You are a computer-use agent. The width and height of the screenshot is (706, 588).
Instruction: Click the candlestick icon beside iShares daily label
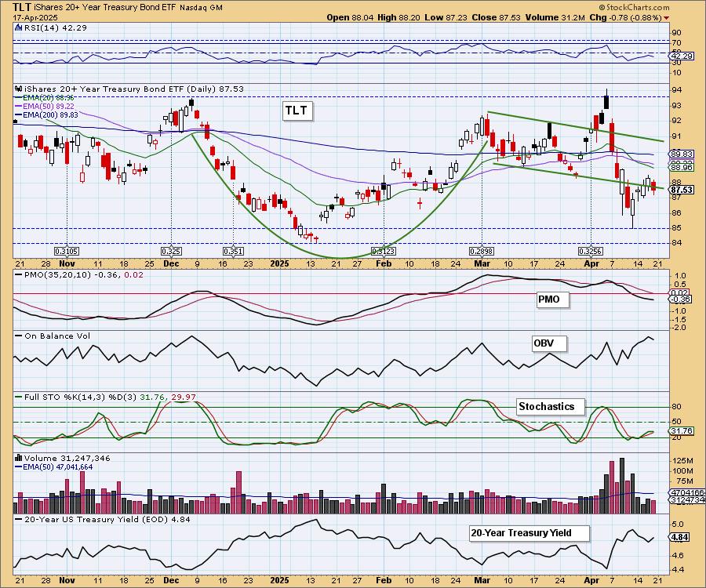19,89
